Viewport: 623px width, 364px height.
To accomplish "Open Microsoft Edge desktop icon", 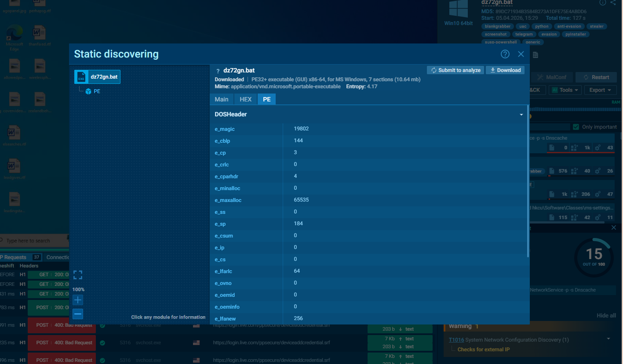I will 14,37.
